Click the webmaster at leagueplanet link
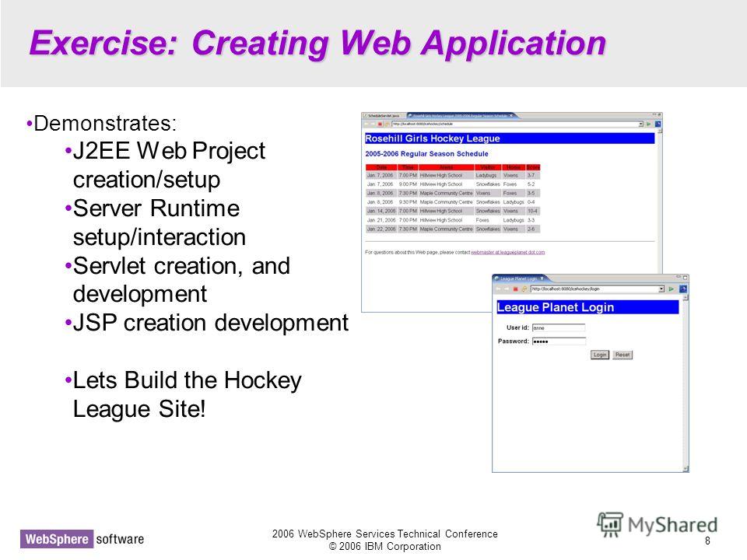 pos(508,252)
